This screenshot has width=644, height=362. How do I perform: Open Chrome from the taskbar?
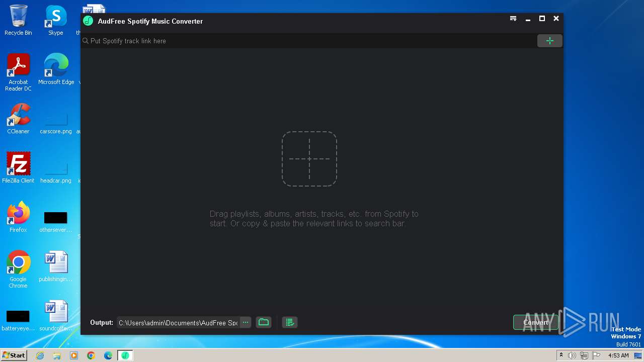[91, 355]
